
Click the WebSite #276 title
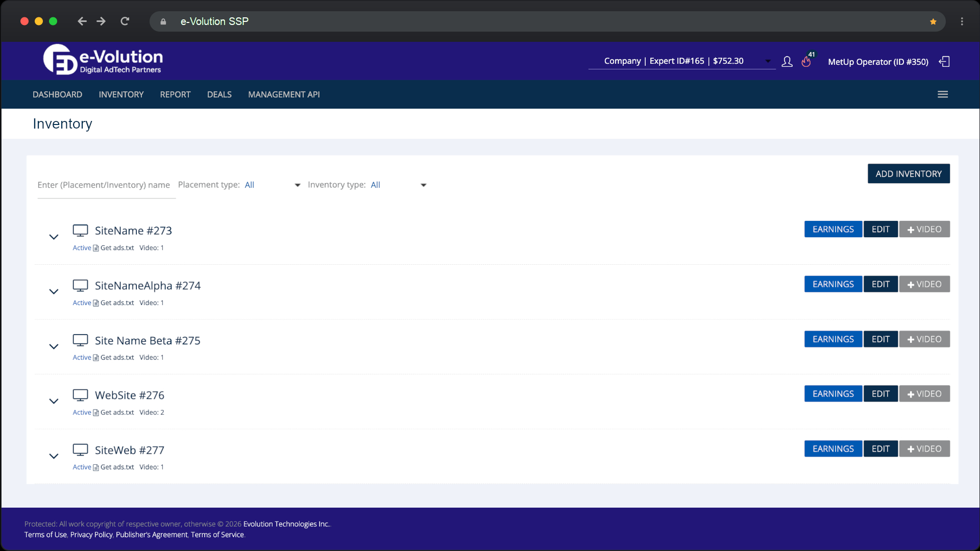130,395
